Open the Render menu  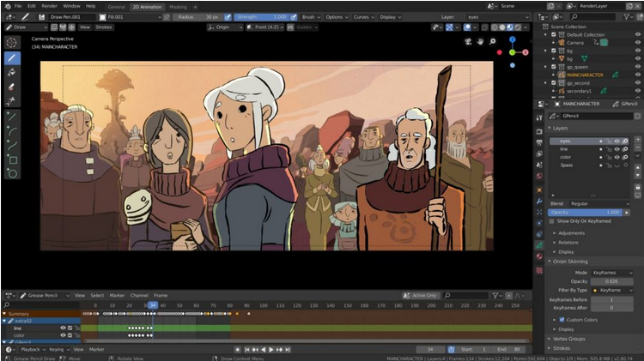point(49,6)
